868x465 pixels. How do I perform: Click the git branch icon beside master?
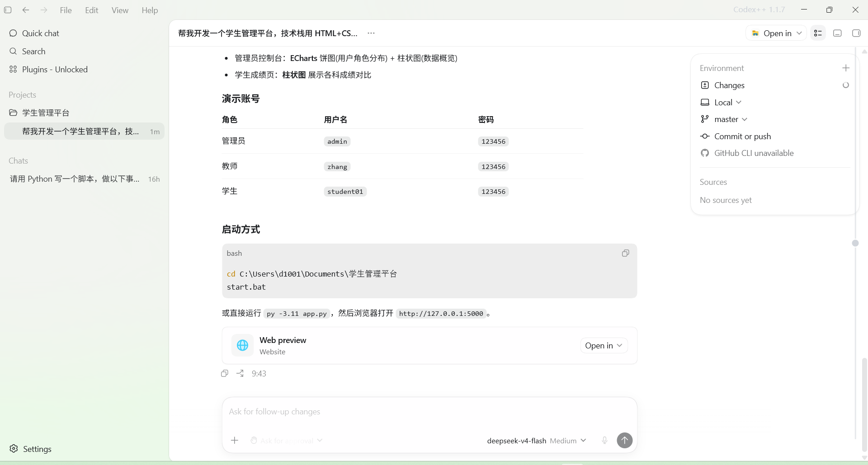(705, 119)
